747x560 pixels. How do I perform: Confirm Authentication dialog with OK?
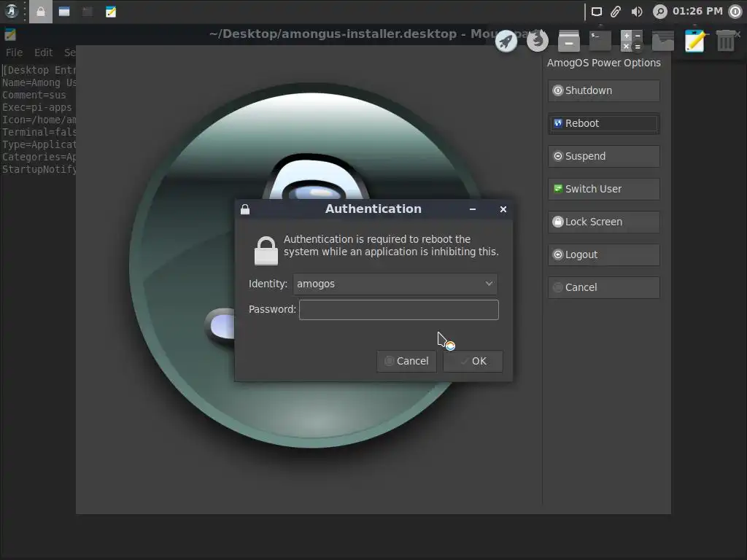[473, 362]
